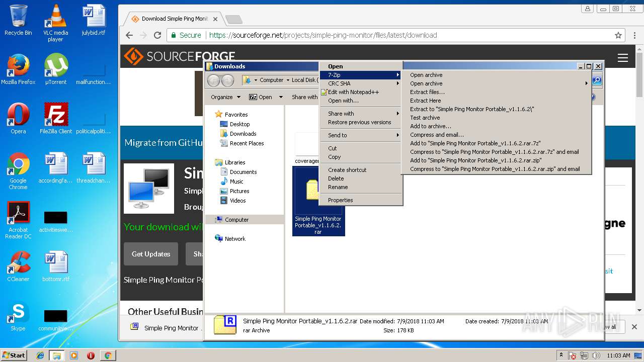Screen dimensions: 644x362
Task: Choose Delete in context menu
Action: (x=361, y=178)
